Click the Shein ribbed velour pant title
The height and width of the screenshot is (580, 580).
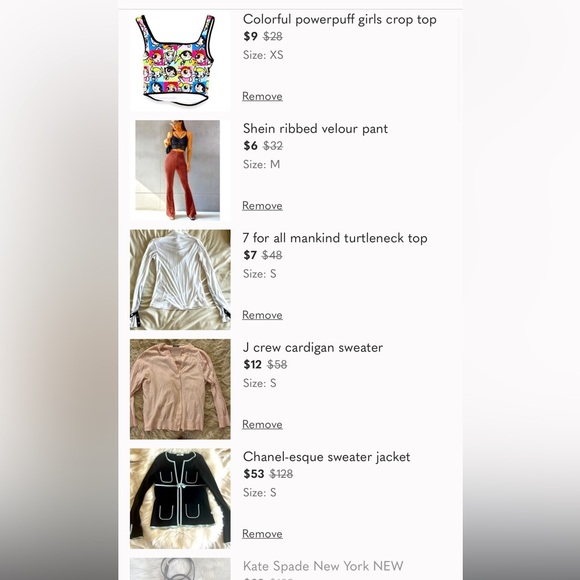tap(316, 129)
